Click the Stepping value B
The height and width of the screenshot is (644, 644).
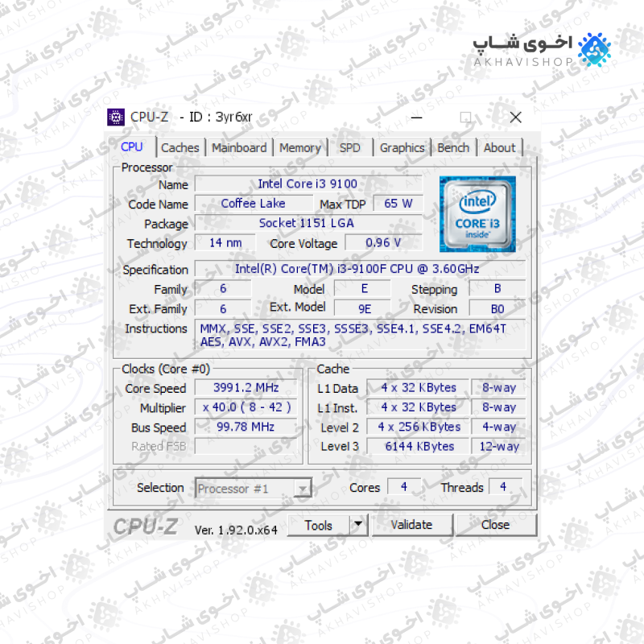pyautogui.click(x=497, y=289)
